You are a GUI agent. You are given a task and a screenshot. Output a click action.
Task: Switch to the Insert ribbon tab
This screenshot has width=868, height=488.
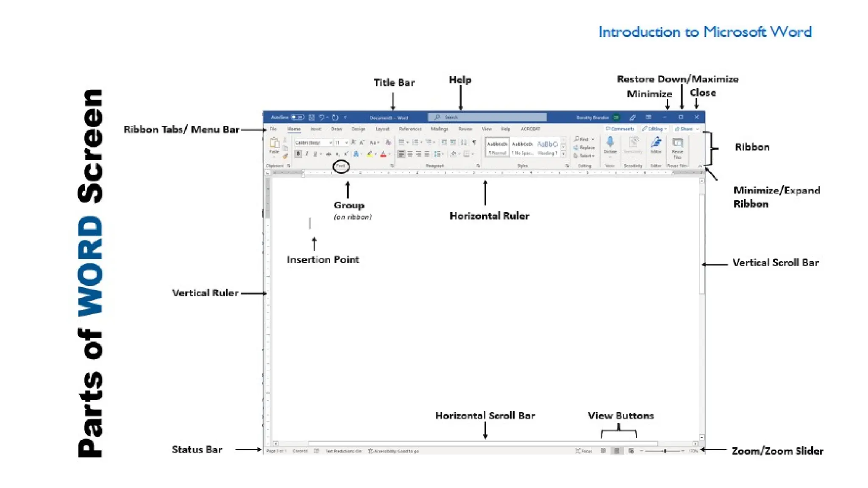[316, 129]
